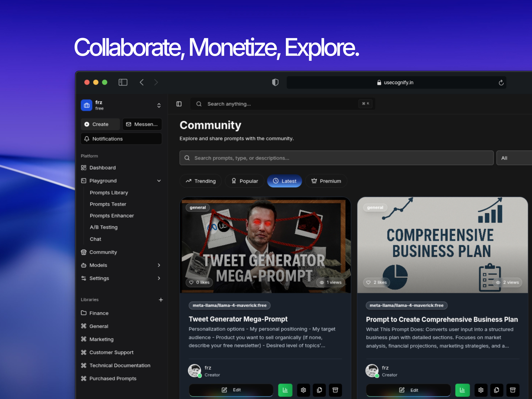This screenshot has width=532, height=399.
Task: Switch to the Trending tab
Action: 201,181
